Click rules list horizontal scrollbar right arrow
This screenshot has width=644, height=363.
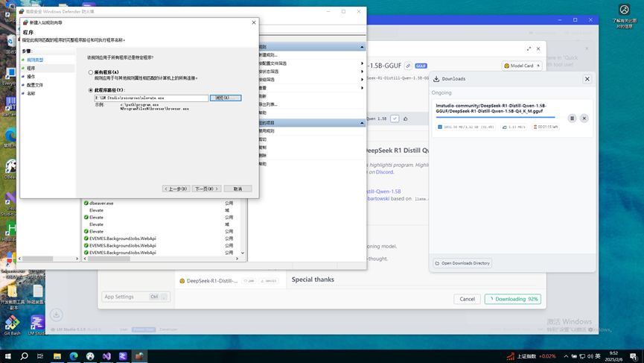click(x=237, y=259)
